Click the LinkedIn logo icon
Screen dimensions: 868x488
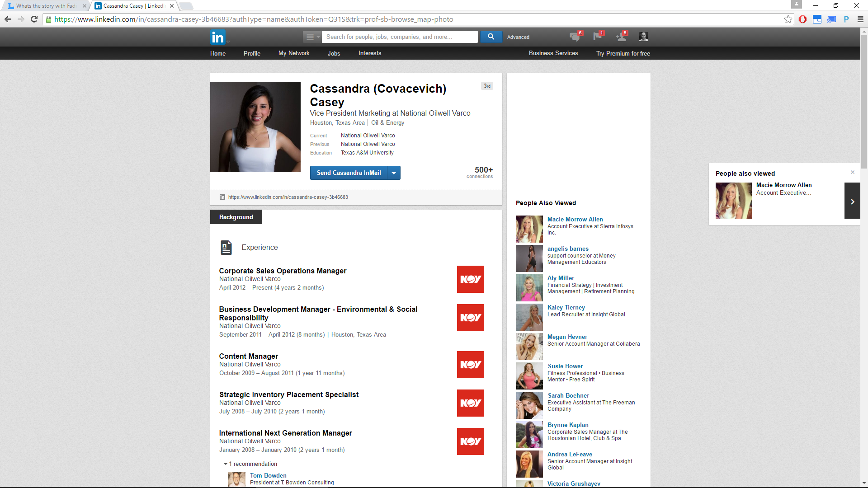[217, 37]
